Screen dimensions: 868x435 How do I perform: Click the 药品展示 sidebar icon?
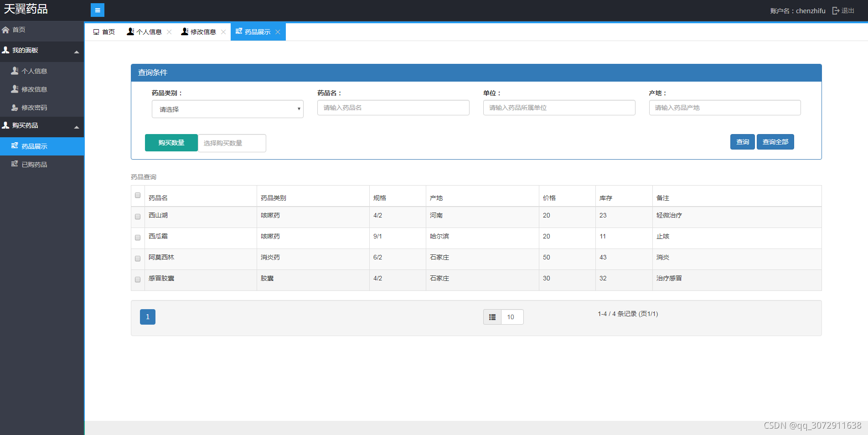tap(15, 146)
